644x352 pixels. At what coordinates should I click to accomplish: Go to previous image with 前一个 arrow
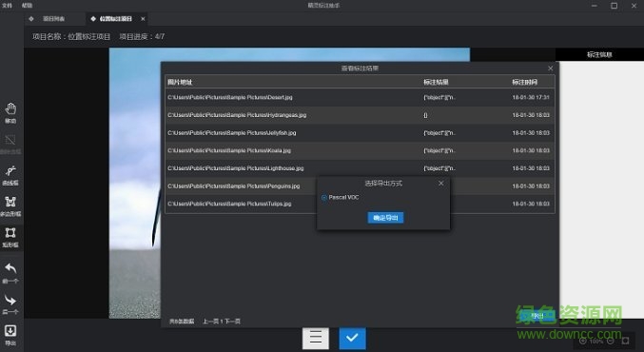click(x=10, y=273)
